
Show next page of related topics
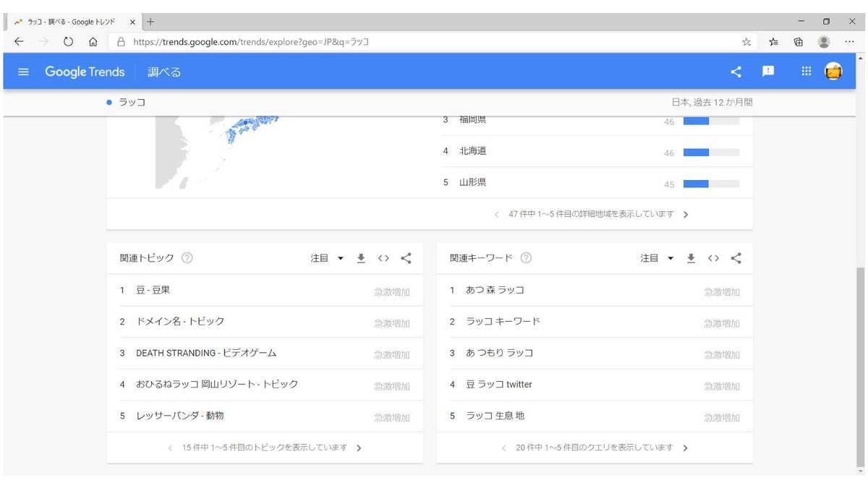coord(359,448)
